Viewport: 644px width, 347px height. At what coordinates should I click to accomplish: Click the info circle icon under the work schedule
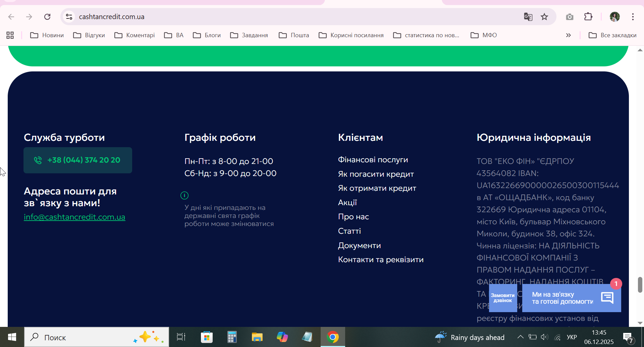(184, 195)
